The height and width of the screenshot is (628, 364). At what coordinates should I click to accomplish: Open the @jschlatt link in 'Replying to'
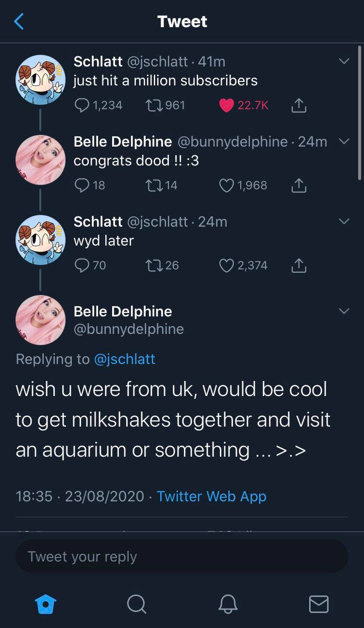click(x=124, y=359)
